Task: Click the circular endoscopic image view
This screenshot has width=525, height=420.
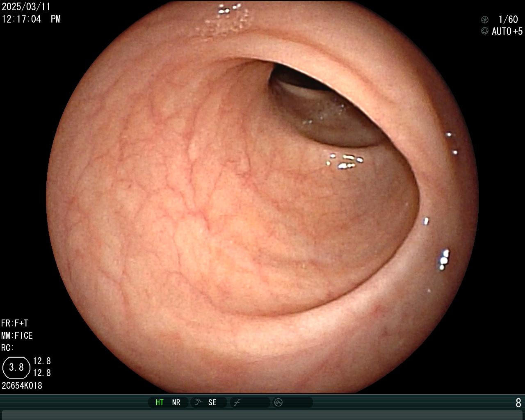Action: tap(262, 197)
